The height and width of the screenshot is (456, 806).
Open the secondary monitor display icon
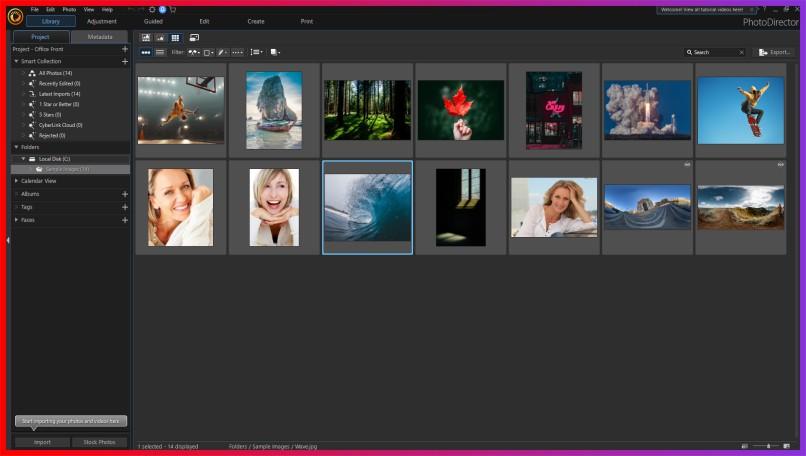194,38
